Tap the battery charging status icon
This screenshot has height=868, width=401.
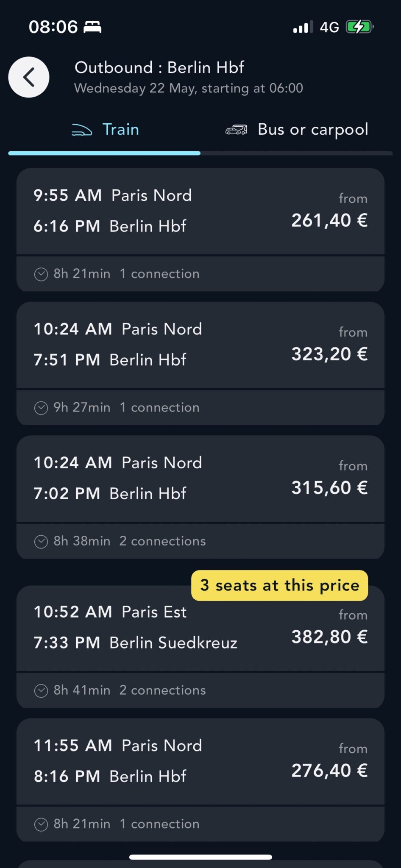[359, 27]
